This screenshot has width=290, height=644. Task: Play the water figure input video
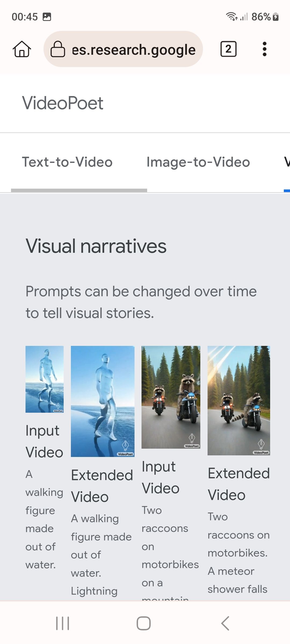click(x=45, y=379)
